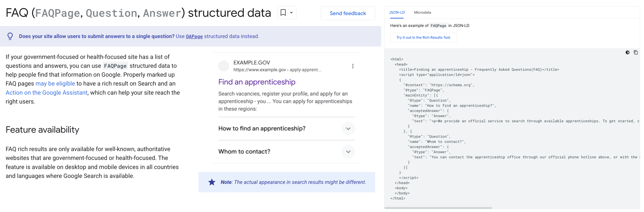The width and height of the screenshot is (644, 212).
Task: Open "Action on the Google Assistant" link
Action: [47, 93]
